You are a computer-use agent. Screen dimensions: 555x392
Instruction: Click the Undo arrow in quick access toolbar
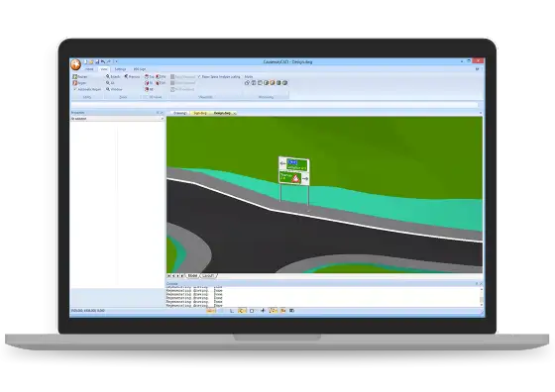(103, 61)
